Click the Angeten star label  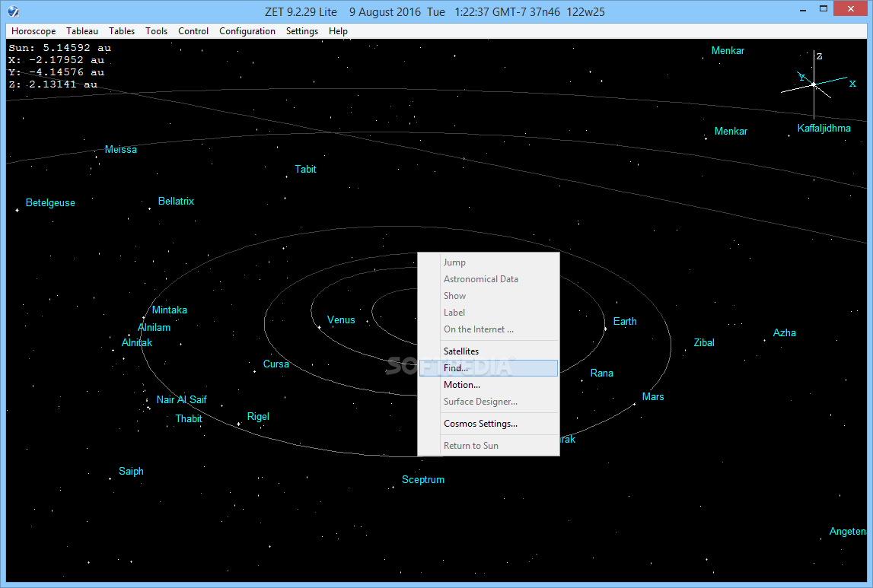847,531
